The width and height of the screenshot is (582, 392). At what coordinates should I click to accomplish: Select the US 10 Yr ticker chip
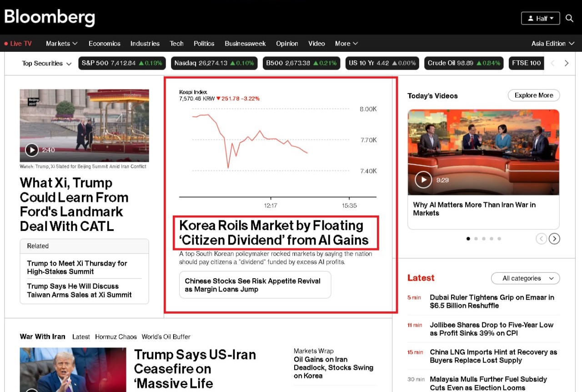[382, 63]
